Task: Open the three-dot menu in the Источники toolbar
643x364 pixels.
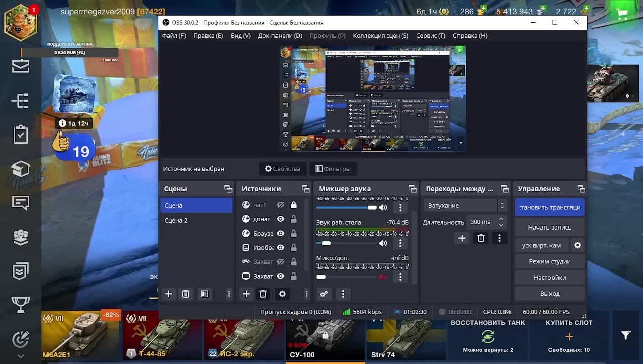Action: (x=306, y=294)
